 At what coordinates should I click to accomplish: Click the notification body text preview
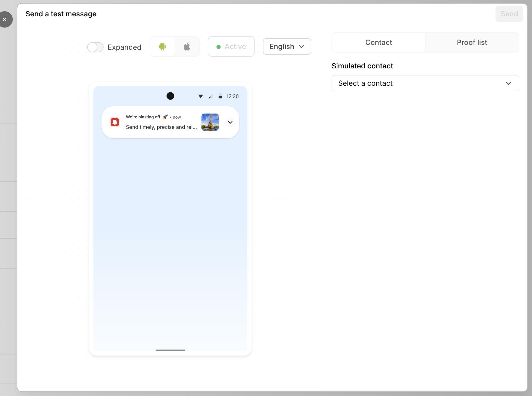click(161, 127)
